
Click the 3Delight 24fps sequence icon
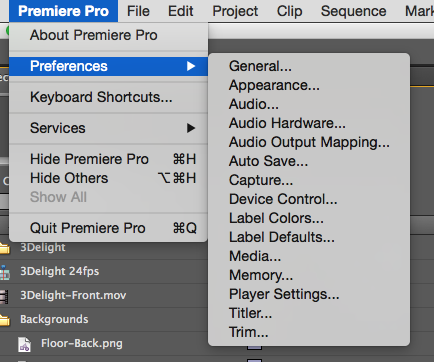point(5,272)
